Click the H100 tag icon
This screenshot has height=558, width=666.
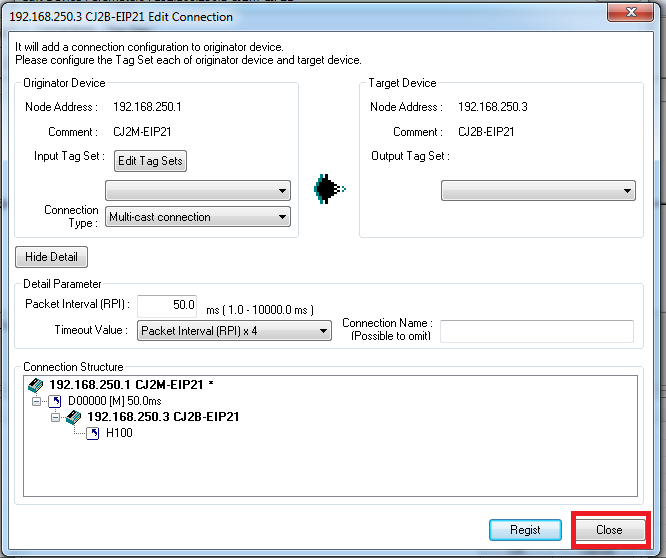click(x=93, y=434)
